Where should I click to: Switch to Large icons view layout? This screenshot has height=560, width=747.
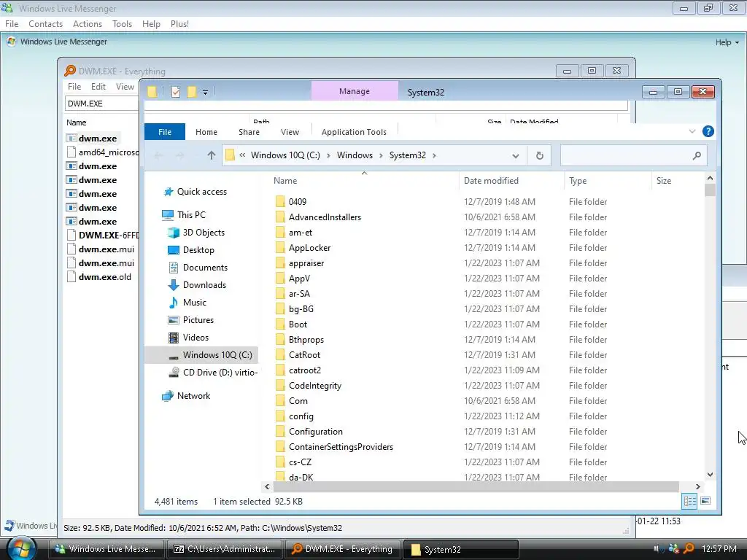[x=705, y=501]
